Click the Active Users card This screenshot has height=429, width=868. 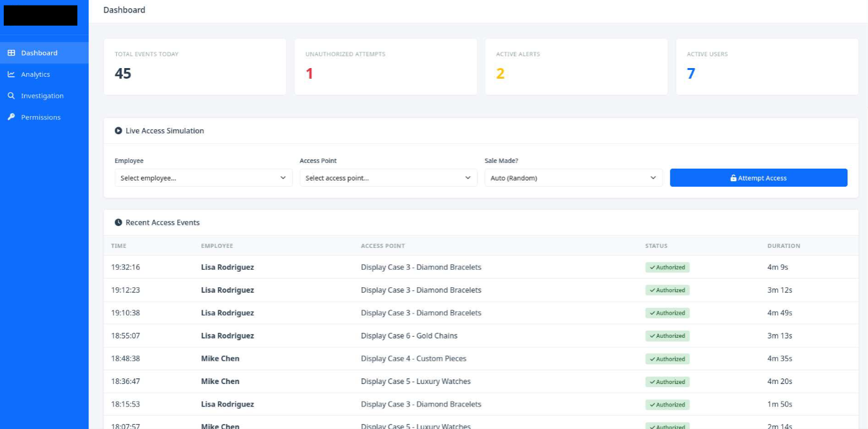pyautogui.click(x=768, y=67)
